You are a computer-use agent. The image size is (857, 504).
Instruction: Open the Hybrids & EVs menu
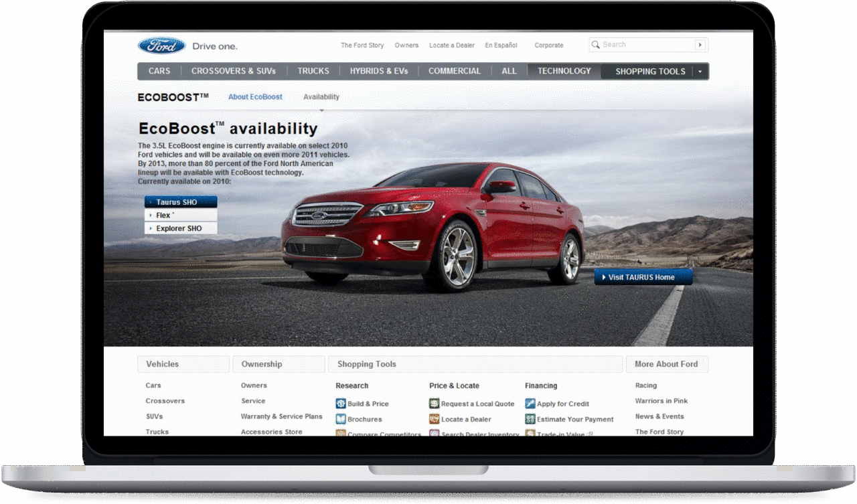(378, 71)
